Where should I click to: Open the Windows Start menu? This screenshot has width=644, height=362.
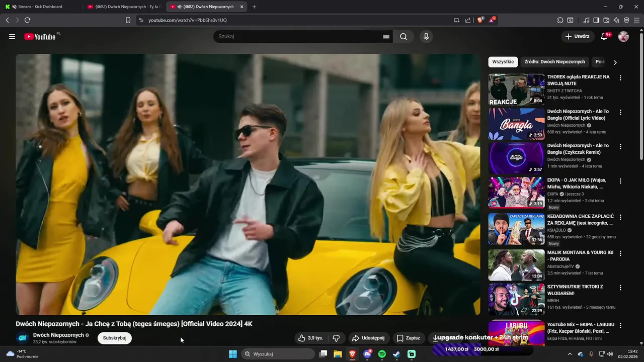(x=233, y=354)
